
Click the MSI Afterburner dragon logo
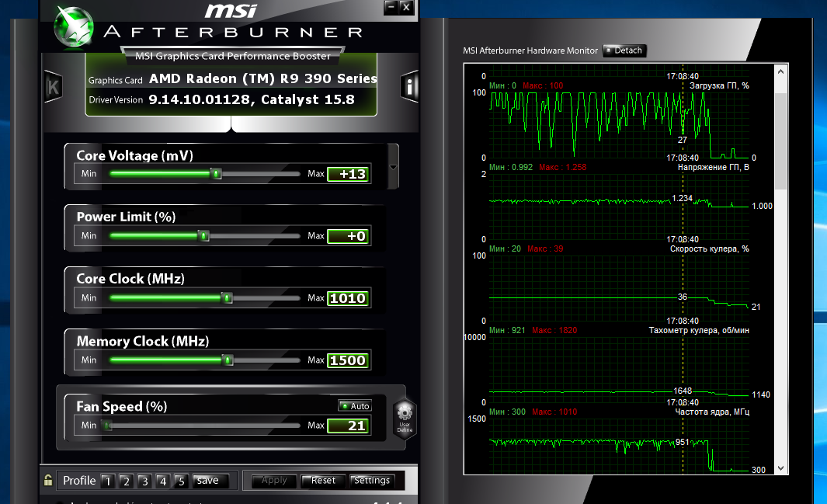click(x=74, y=26)
